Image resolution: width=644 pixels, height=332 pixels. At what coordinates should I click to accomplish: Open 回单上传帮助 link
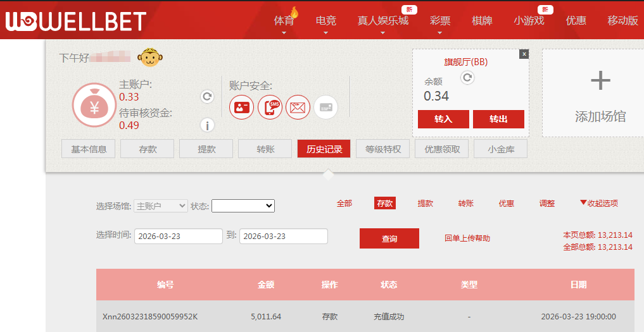(x=467, y=238)
